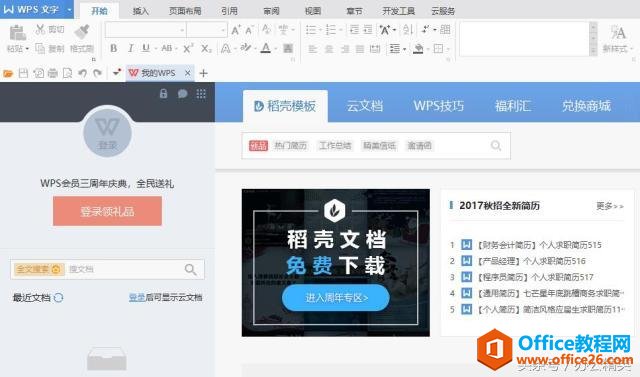Screen dimensions: 640x377
Task: Click the increase indent icon
Action: pos(368,29)
